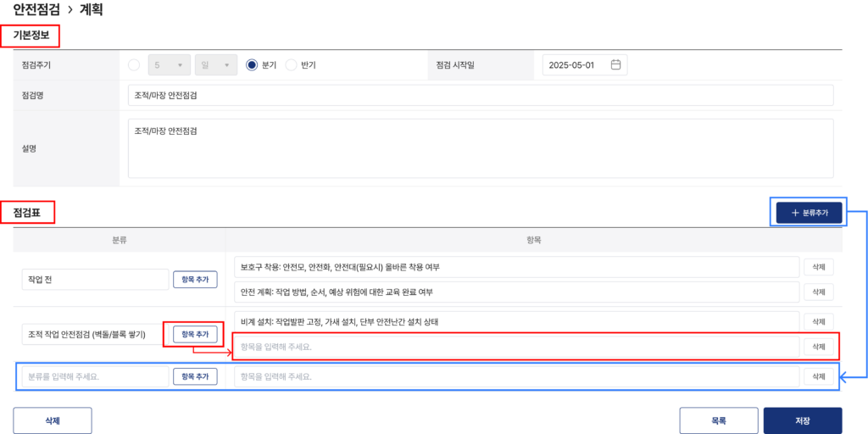Viewport: 868px width, 434px height.
Task: Click 항목 추가 next to 작업 전
Action: coord(196,280)
